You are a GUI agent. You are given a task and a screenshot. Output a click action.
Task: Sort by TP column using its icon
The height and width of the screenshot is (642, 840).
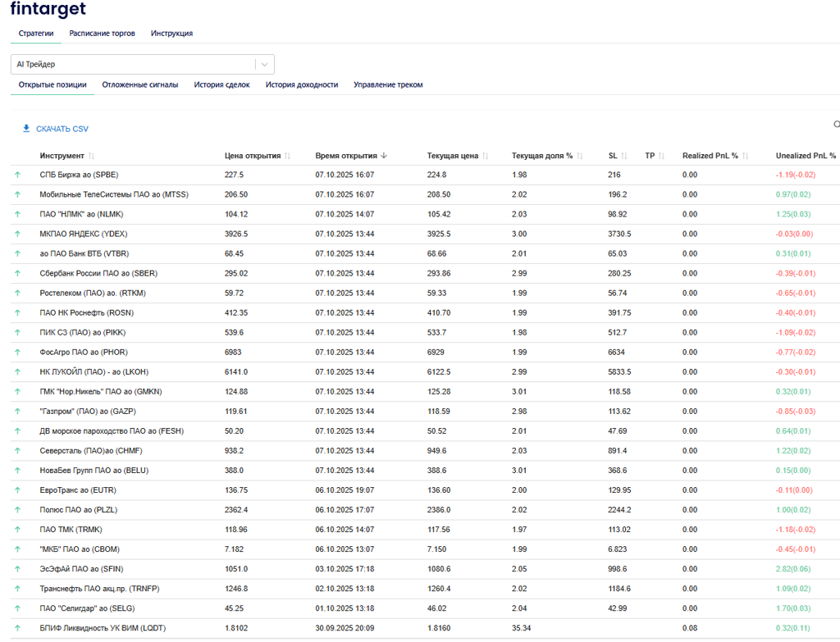coord(662,156)
